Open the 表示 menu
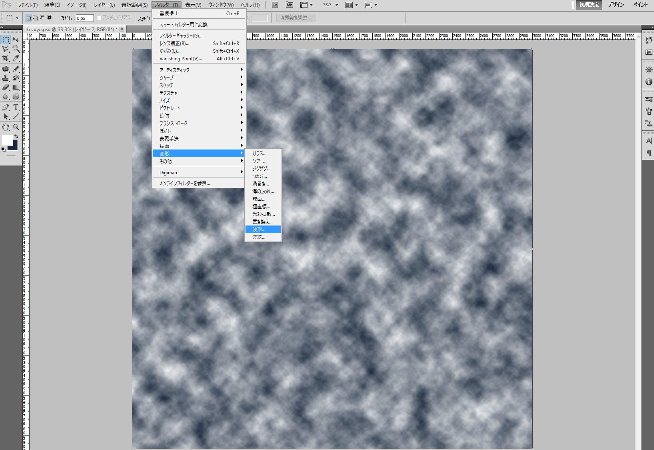The width and height of the screenshot is (654, 450). 193,5
